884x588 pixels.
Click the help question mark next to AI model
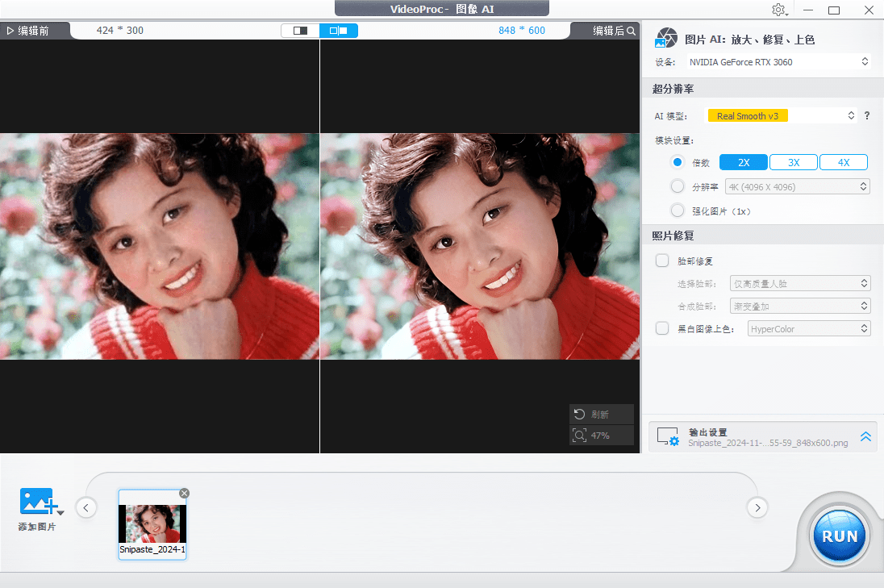tap(866, 115)
